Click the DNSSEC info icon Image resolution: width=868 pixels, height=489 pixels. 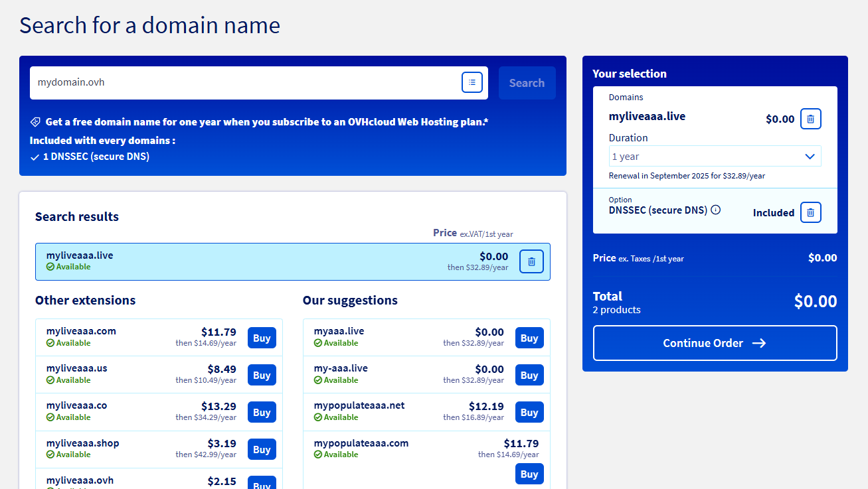(x=715, y=210)
